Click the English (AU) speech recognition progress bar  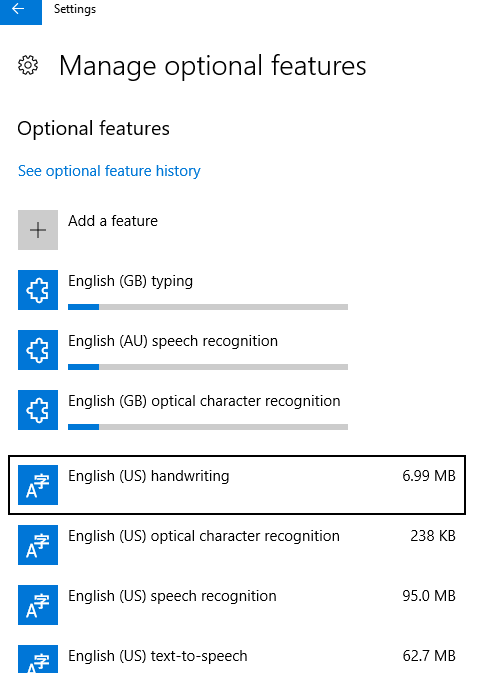[208, 367]
